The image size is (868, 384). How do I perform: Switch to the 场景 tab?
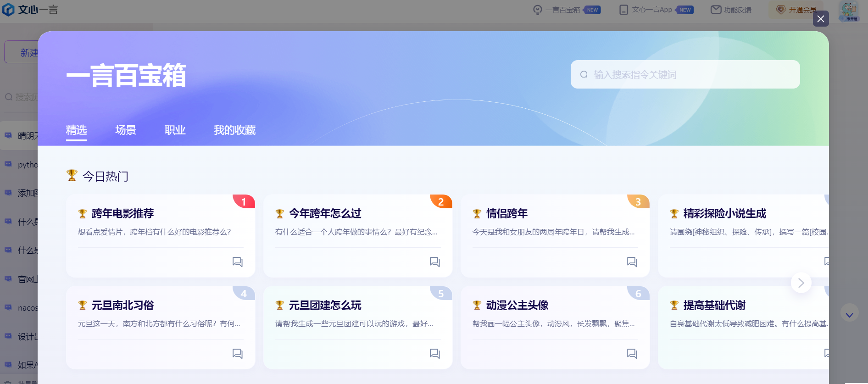[x=126, y=130]
